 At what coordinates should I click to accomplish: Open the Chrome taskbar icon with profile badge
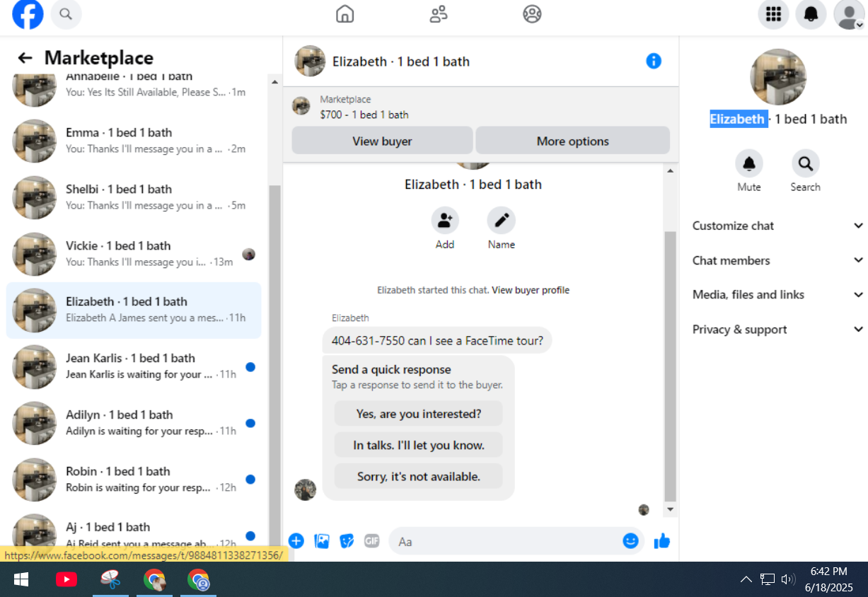pyautogui.click(x=198, y=579)
